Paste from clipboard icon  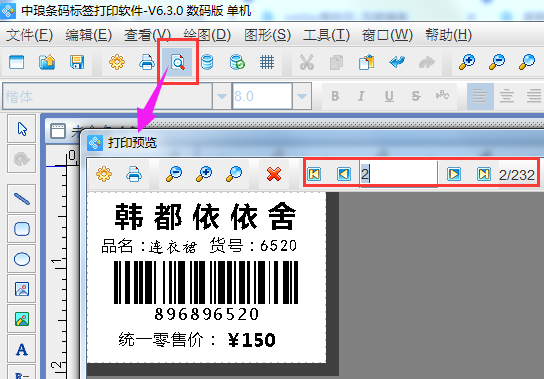(x=367, y=62)
